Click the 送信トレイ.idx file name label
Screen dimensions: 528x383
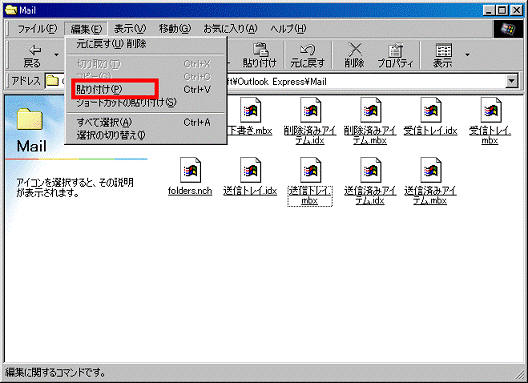[x=250, y=191]
